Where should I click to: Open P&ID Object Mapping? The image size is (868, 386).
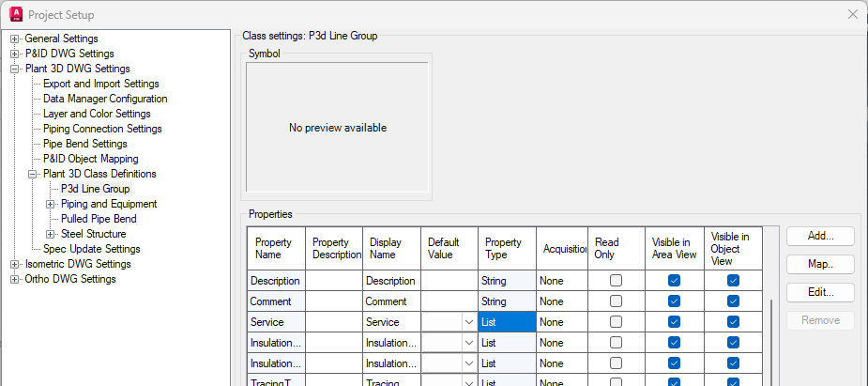[91, 159]
